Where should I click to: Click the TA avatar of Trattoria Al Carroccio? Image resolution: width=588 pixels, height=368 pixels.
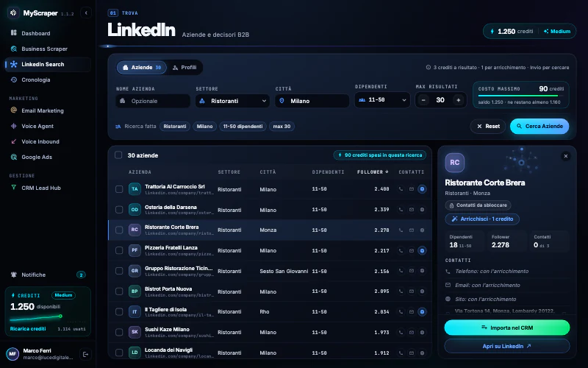[x=135, y=189]
